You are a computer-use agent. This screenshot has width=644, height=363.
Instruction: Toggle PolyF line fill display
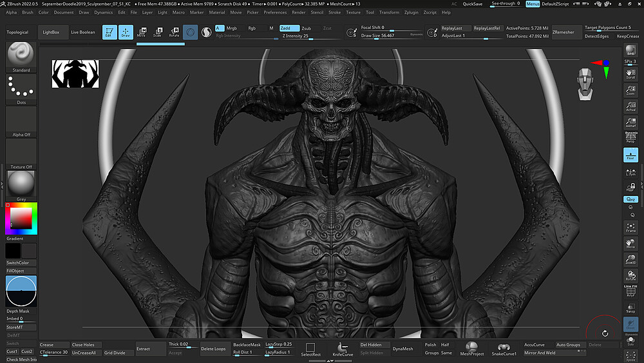630,291
